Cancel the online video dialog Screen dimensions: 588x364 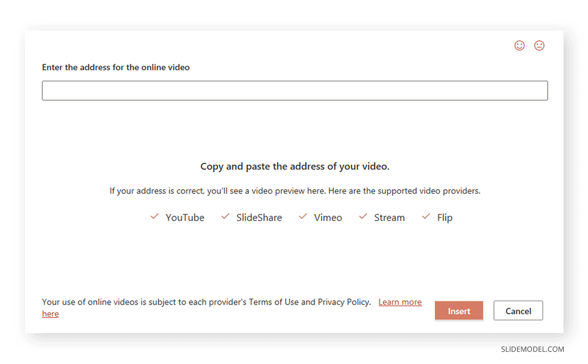518,311
